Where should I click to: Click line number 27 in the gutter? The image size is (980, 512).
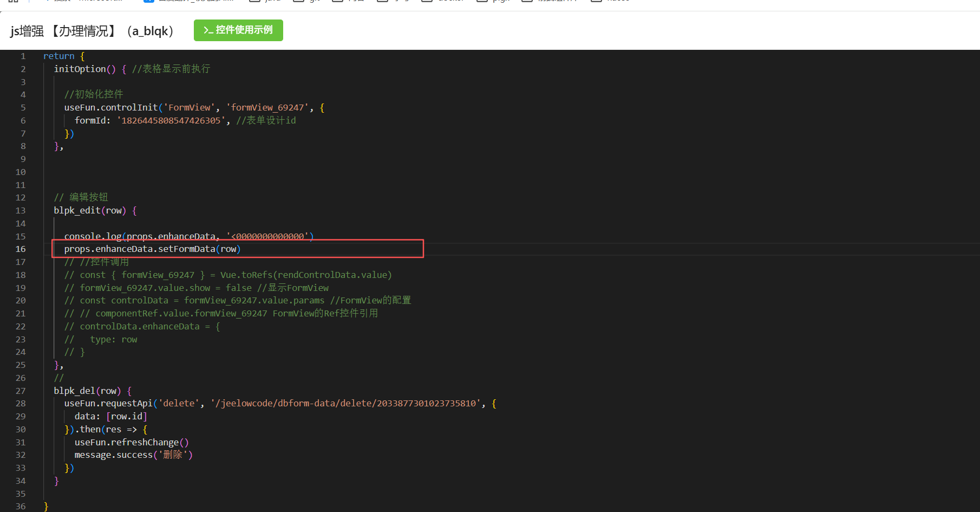[x=21, y=391]
